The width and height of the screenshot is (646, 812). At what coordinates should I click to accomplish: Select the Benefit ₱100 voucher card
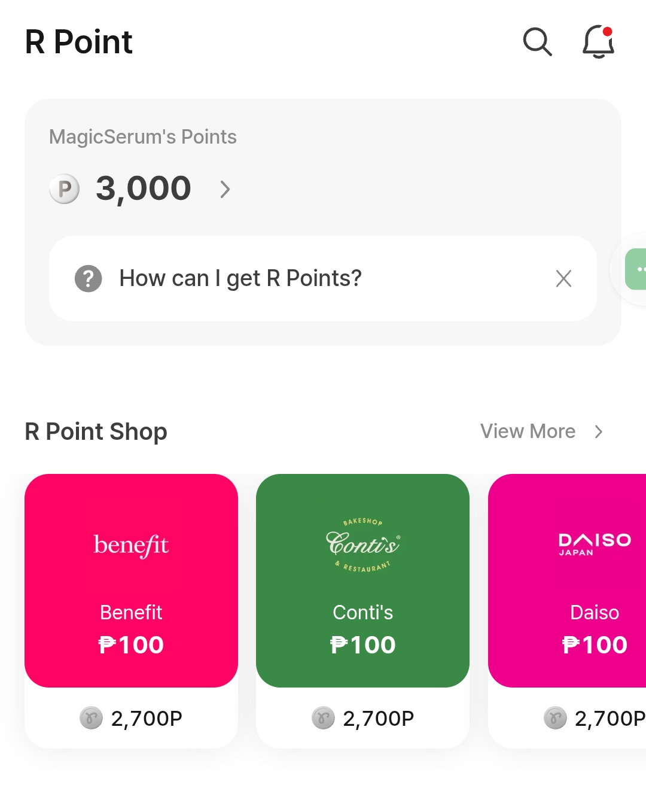[x=131, y=611]
